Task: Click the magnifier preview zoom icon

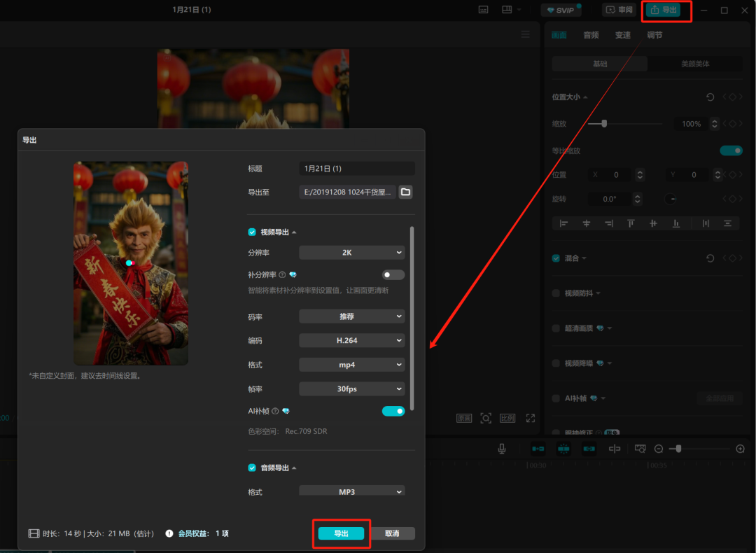Action: click(486, 417)
